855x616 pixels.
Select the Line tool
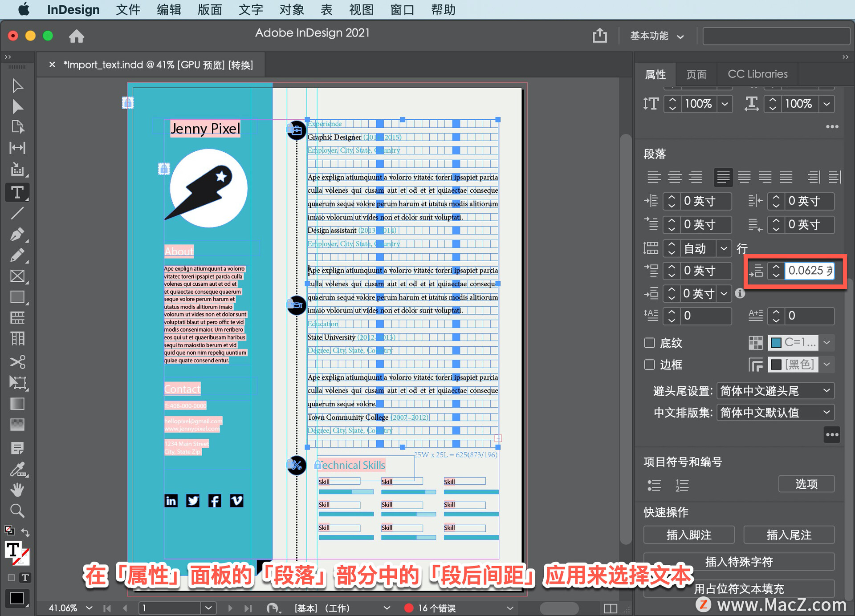[x=17, y=214]
